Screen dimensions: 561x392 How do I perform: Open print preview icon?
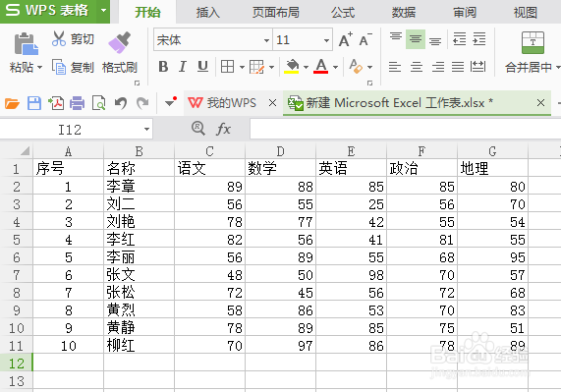(x=99, y=103)
